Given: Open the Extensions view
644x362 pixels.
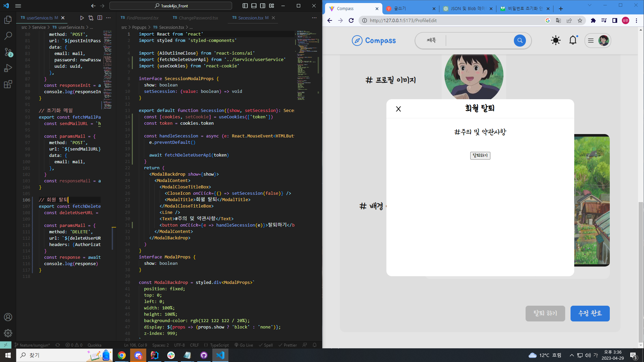Looking at the screenshot, I should (x=8, y=84).
